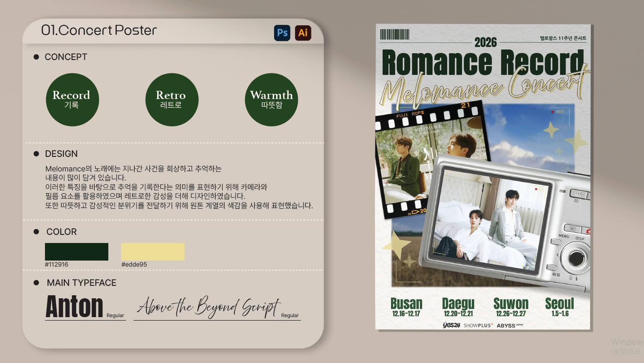The width and height of the screenshot is (644, 363).
Task: Click the MAIN TYPEFACE section heading
Action: click(x=82, y=283)
